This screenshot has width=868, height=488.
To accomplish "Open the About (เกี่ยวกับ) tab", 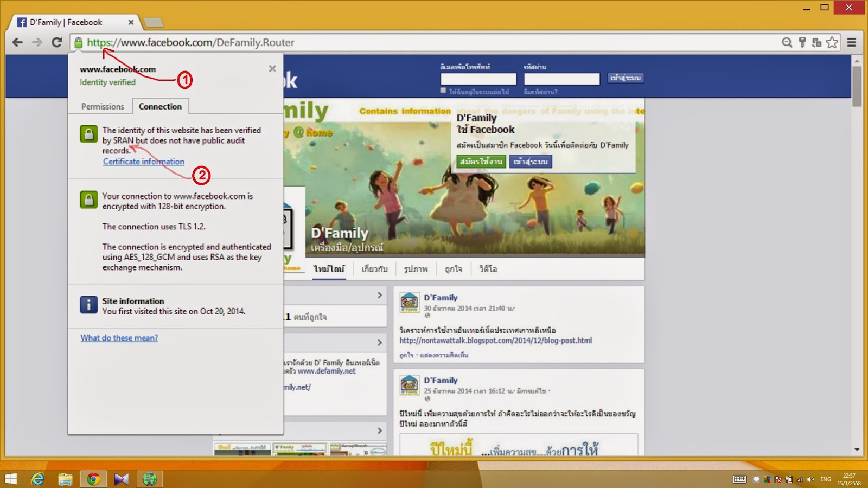I will 374,269.
